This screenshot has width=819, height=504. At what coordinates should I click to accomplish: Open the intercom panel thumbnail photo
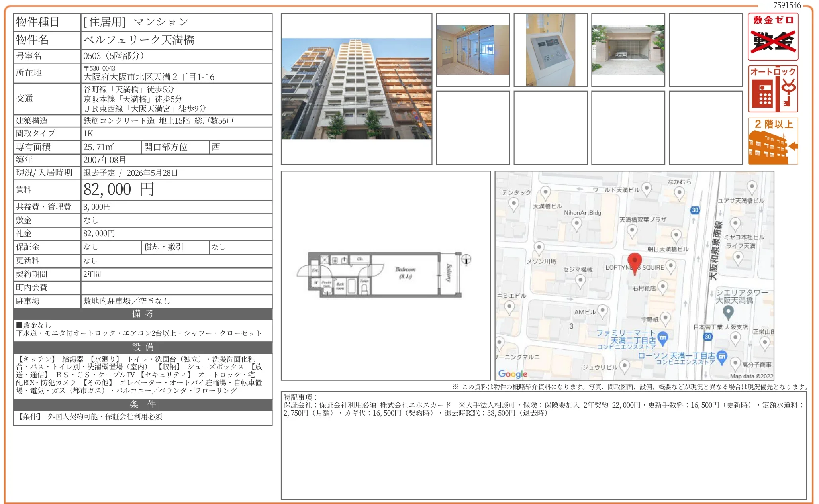pyautogui.click(x=550, y=50)
